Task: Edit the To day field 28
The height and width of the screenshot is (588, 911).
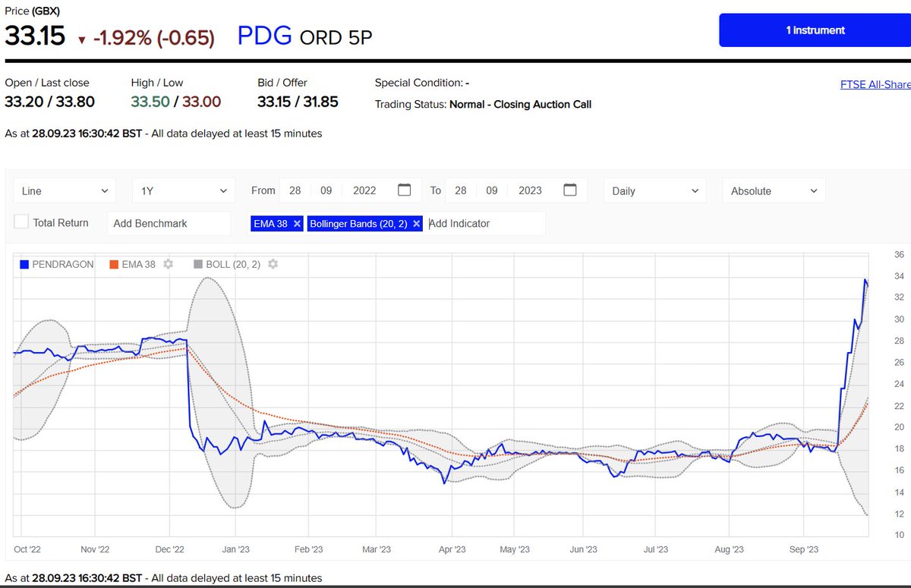Action: tap(461, 190)
